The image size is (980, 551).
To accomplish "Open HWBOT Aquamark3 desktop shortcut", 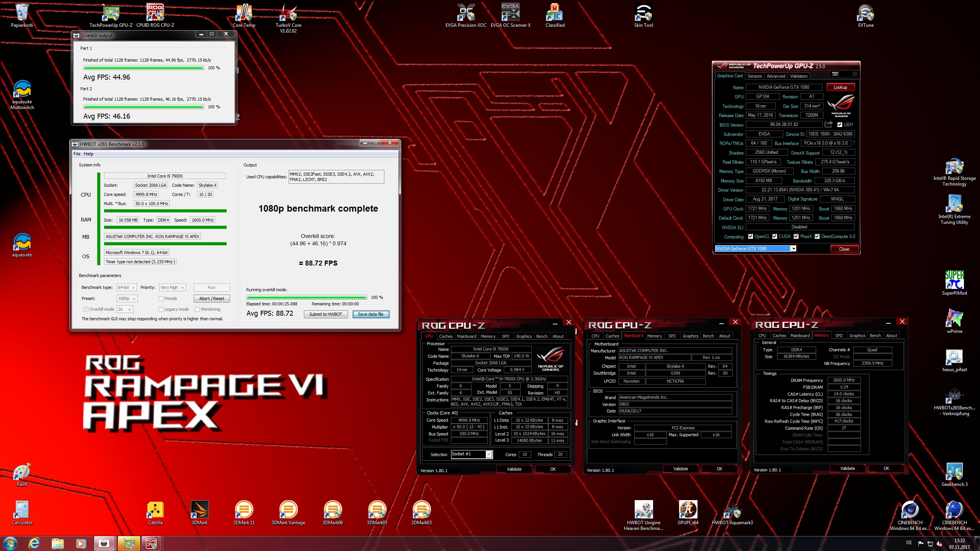I will pos(732,513).
